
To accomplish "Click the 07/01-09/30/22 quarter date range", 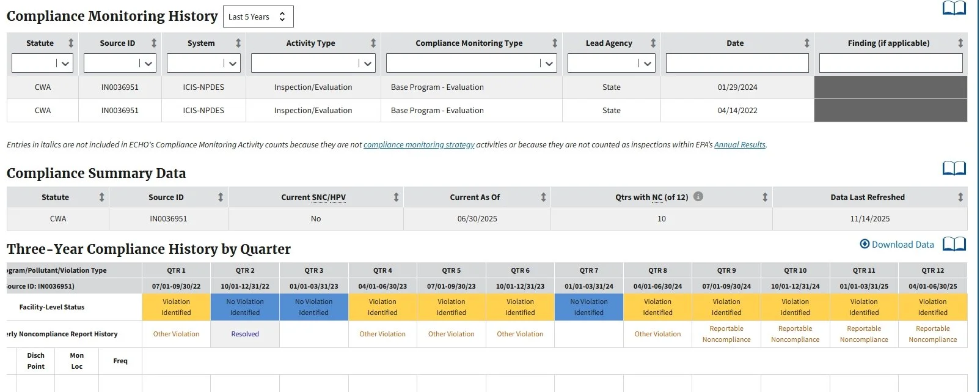I will [176, 286].
